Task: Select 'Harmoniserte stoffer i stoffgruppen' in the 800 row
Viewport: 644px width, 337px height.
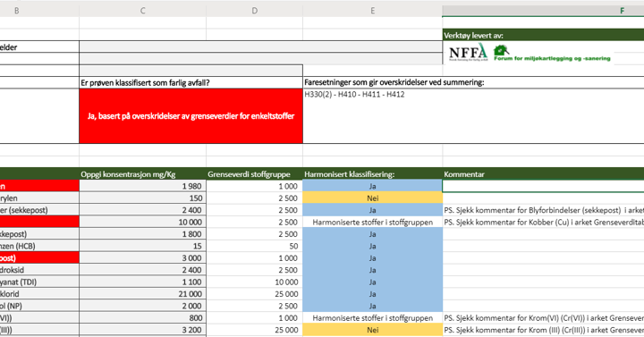Action: pos(372,317)
